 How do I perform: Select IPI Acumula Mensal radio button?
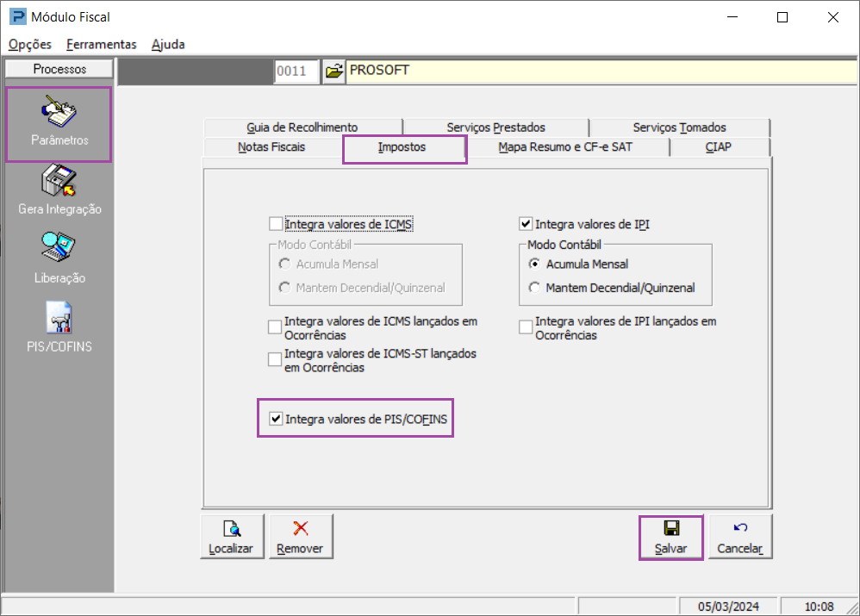coord(534,264)
